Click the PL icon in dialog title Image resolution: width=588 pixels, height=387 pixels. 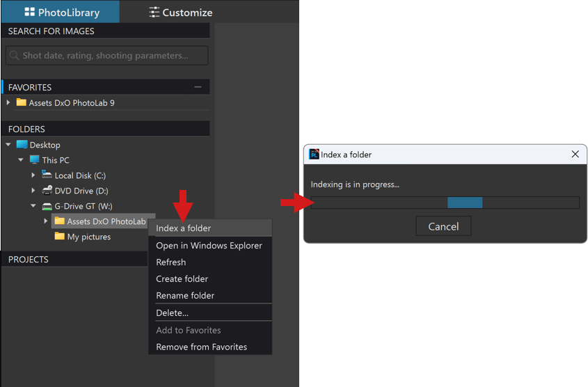pos(314,154)
